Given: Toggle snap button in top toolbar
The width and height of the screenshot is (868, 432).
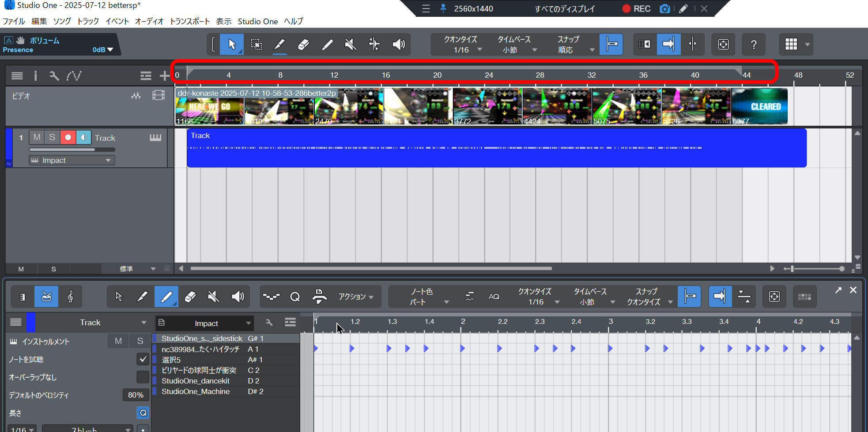Looking at the screenshot, I should (611, 44).
